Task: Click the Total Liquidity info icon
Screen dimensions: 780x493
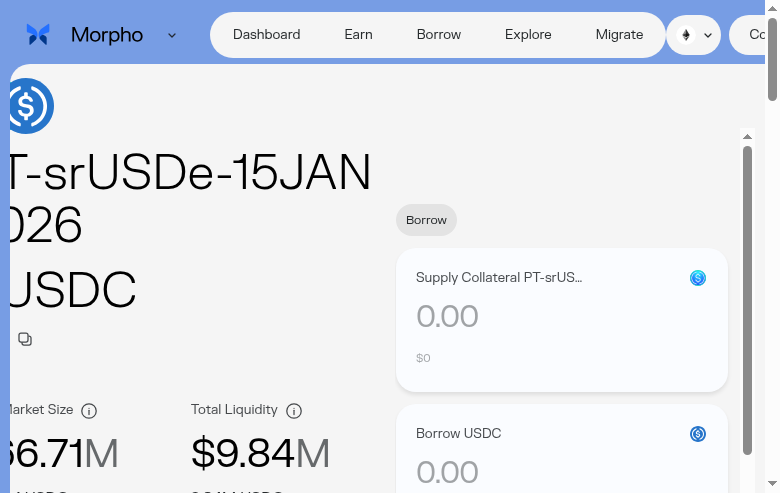Action: click(294, 410)
